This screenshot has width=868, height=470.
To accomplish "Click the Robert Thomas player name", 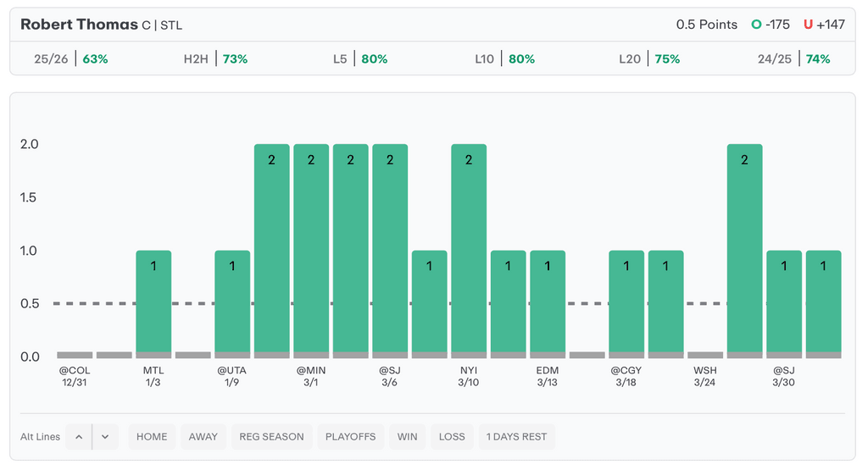I will point(79,25).
